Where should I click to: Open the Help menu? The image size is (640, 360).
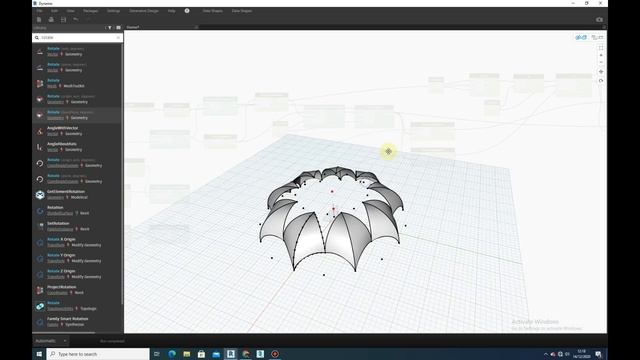(x=171, y=11)
